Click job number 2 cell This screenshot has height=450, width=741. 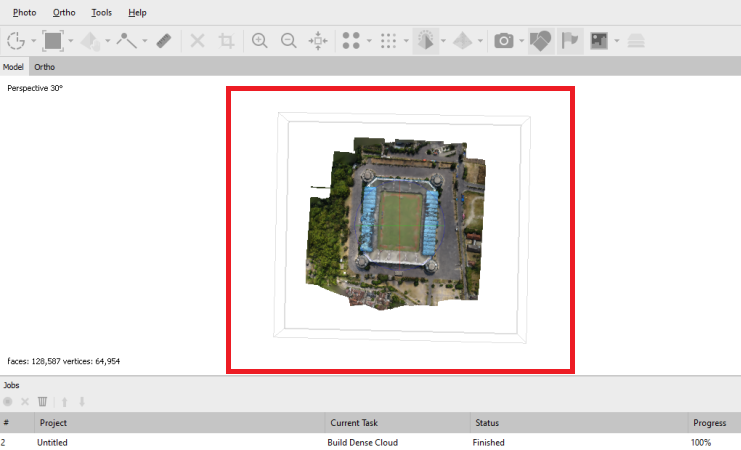[3, 442]
